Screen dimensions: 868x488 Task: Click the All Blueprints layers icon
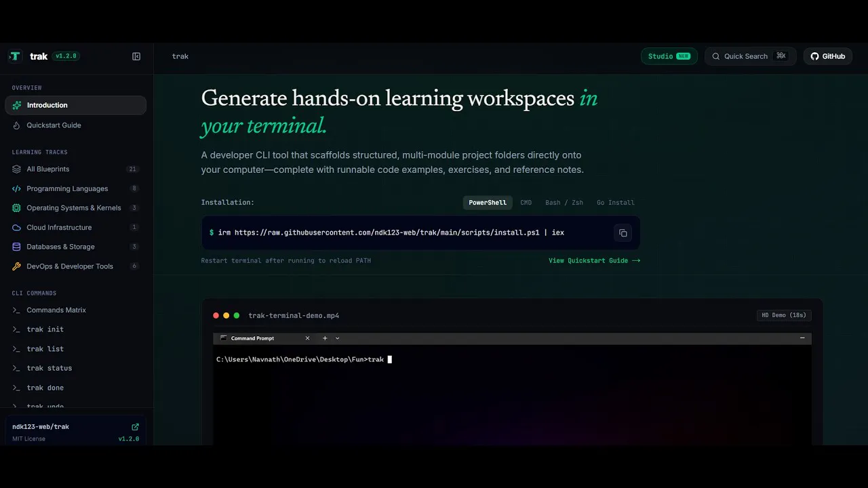pyautogui.click(x=17, y=169)
